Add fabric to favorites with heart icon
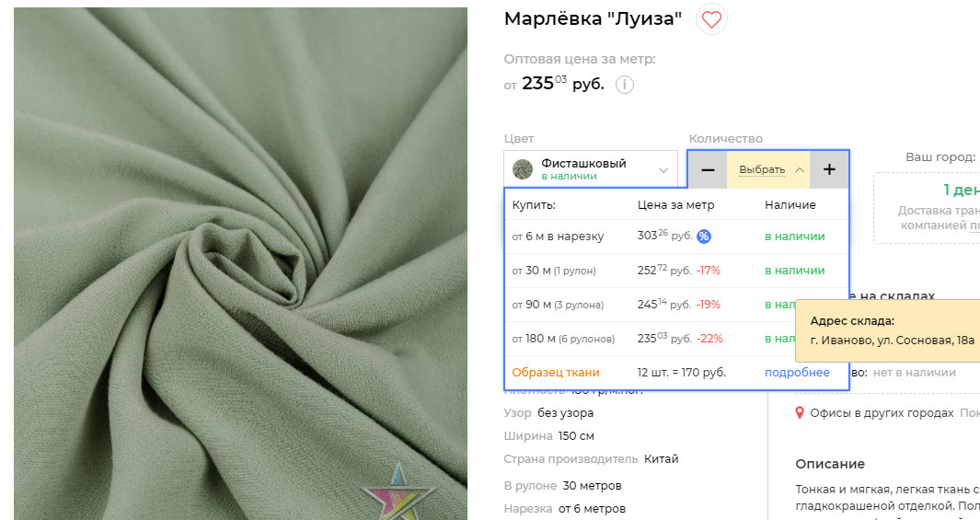The image size is (980, 520). click(711, 19)
